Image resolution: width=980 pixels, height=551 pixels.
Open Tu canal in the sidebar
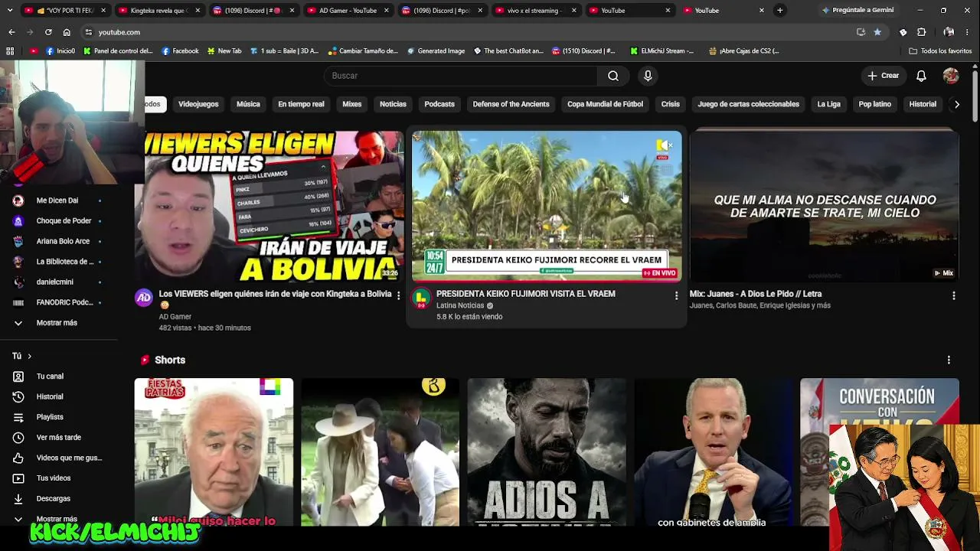click(x=50, y=377)
